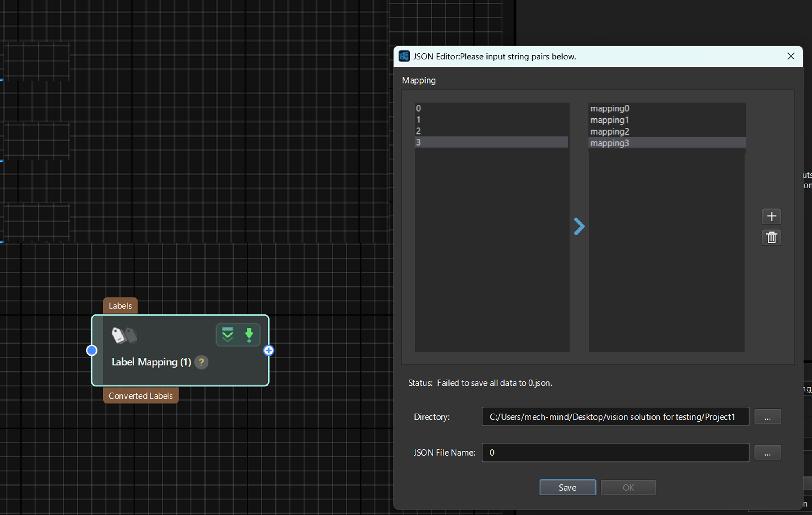Click the JSON Editor title bar app icon
This screenshot has height=515, width=812.
(x=404, y=56)
